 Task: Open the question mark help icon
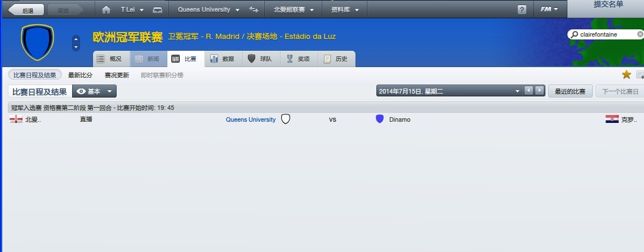[522, 10]
